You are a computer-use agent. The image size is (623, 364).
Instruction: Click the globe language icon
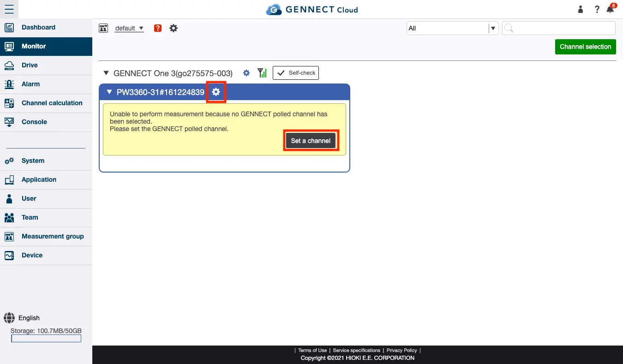(x=9, y=318)
